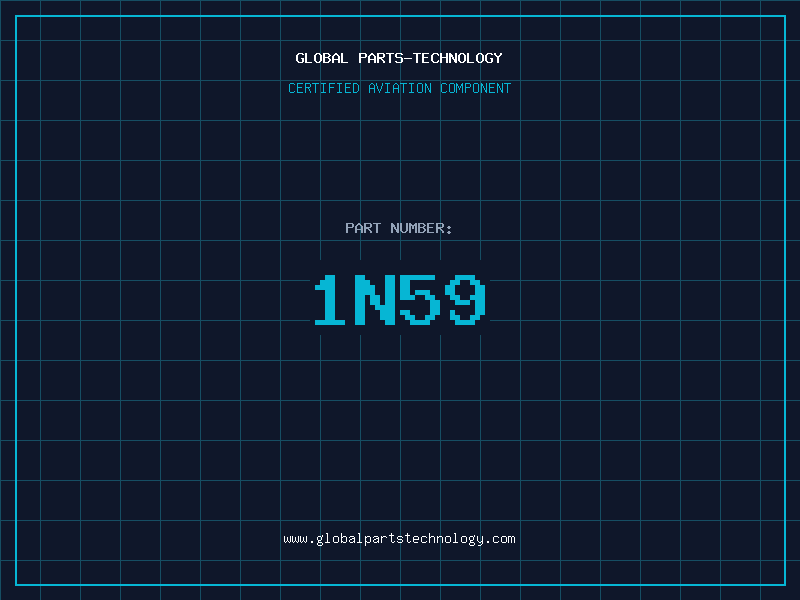The height and width of the screenshot is (600, 800).
Task: Click the large digit 5 of the part number
Action: (x=420, y=299)
